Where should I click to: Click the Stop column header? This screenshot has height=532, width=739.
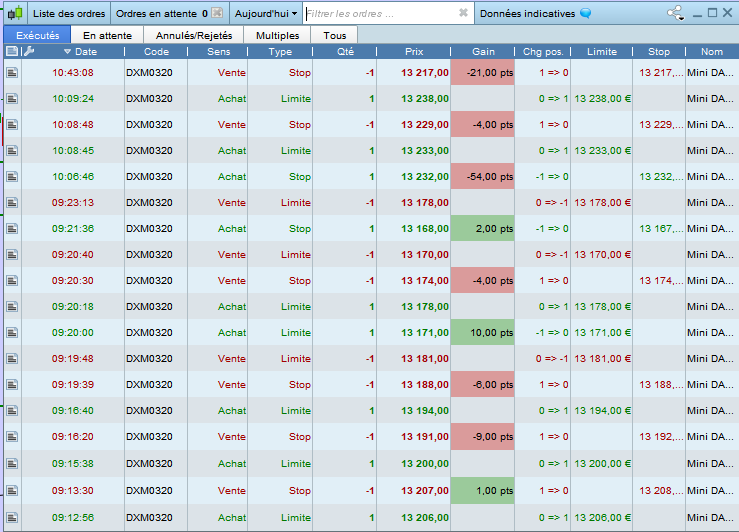tap(659, 51)
